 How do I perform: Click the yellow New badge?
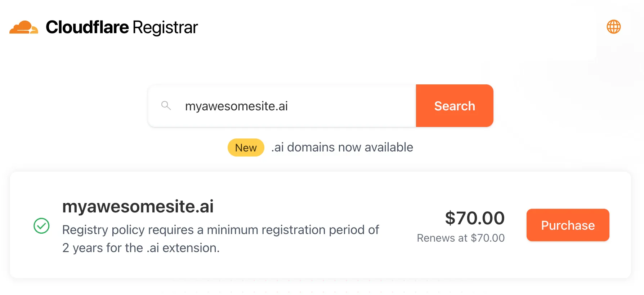pos(246,147)
